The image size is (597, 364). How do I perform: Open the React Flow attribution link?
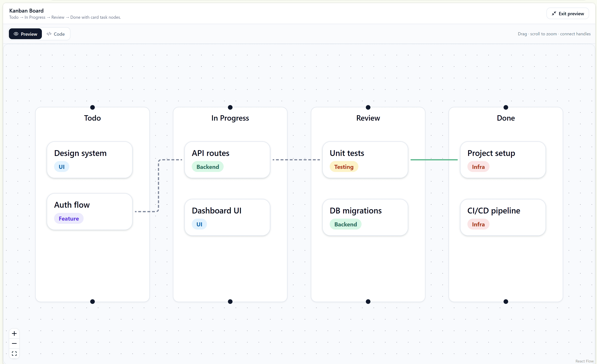tap(584, 361)
